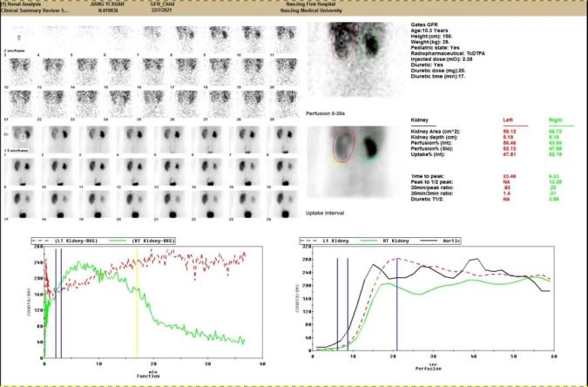Screen dimensions: 588x387
Task: Choose perfusion frame 12 in the 2 sec/frame series
Action: tap(21, 71)
